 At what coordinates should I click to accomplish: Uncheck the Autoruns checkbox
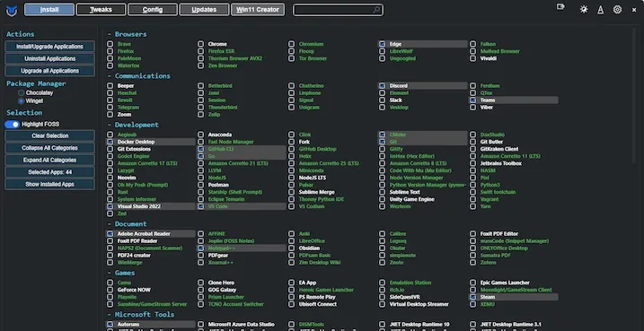point(110,325)
